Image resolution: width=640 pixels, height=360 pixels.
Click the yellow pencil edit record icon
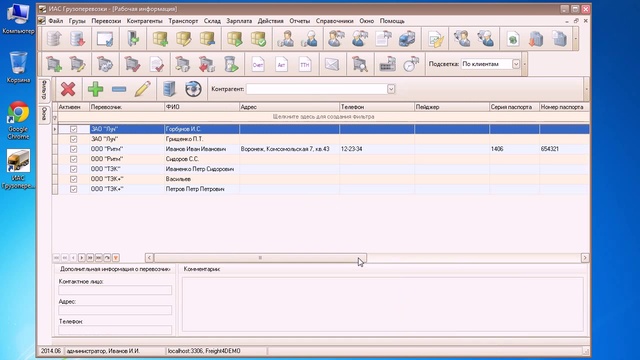[x=142, y=89]
